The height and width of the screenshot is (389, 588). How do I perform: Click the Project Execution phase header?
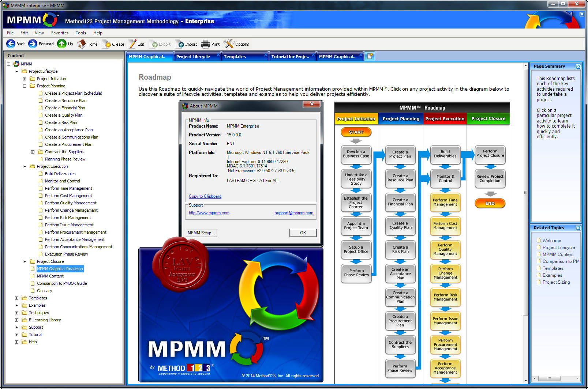(x=445, y=119)
